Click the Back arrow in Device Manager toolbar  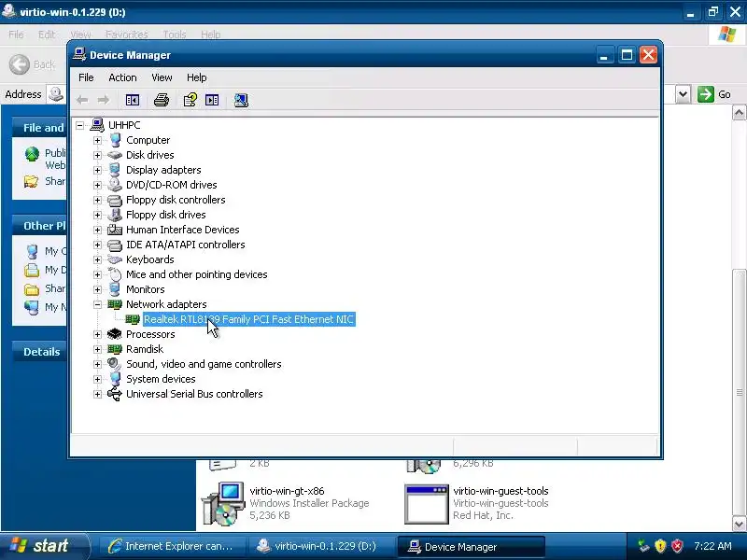(82, 100)
